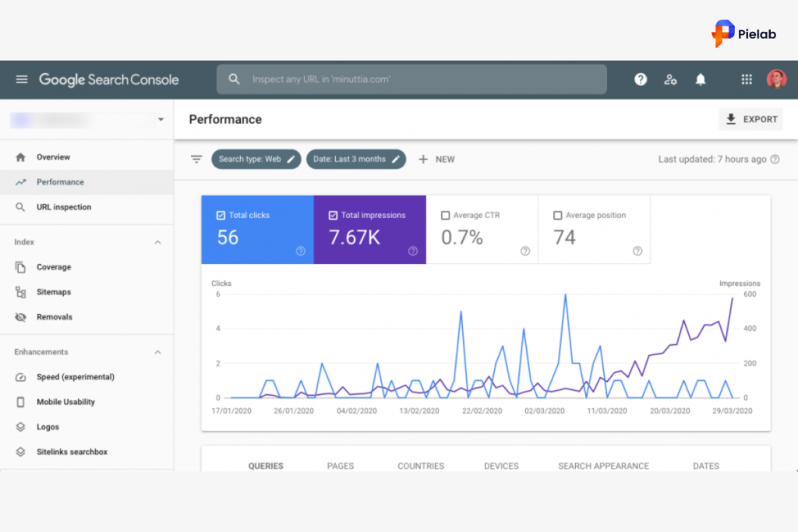Image resolution: width=798 pixels, height=532 pixels.
Task: Open the Search type: Web filter chip
Action: click(256, 159)
